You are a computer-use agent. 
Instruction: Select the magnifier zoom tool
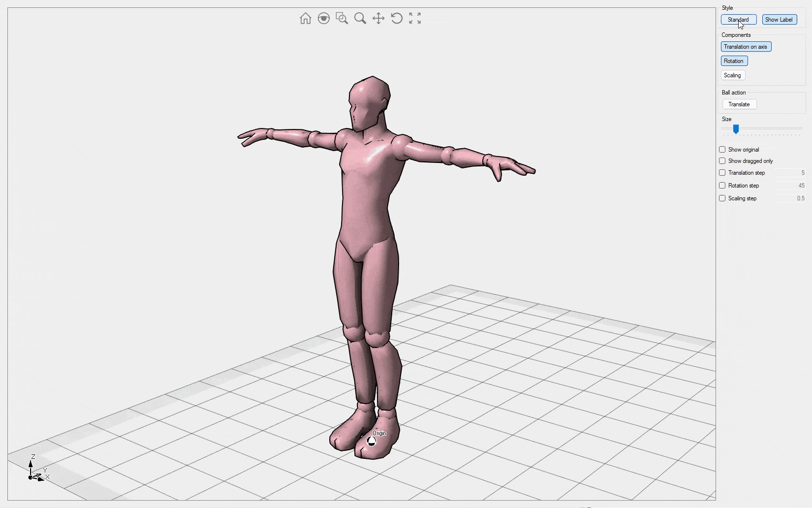click(360, 18)
